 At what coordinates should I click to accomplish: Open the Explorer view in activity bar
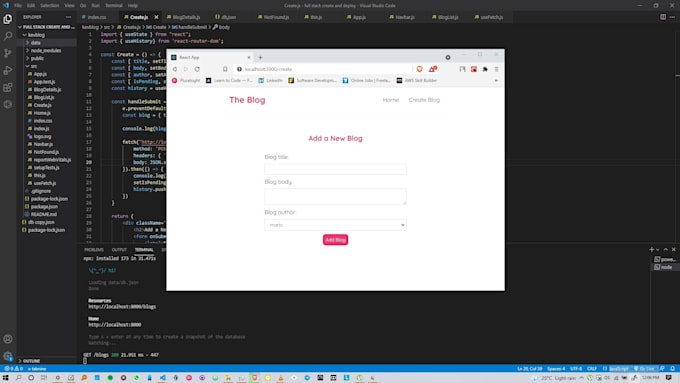[x=8, y=19]
